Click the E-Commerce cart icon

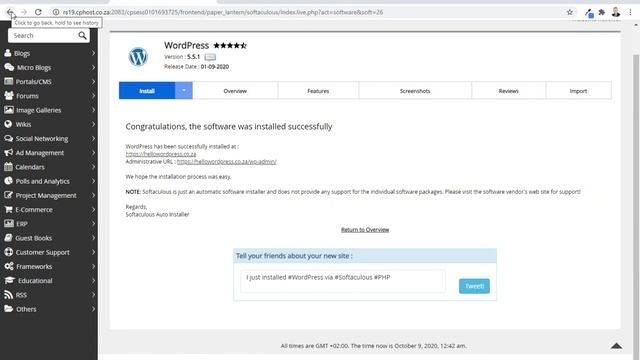[8, 209]
